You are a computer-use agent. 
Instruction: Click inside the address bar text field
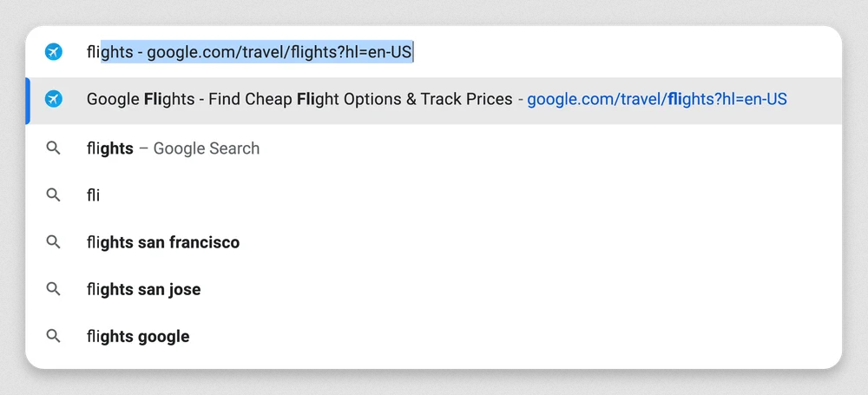tap(433, 52)
